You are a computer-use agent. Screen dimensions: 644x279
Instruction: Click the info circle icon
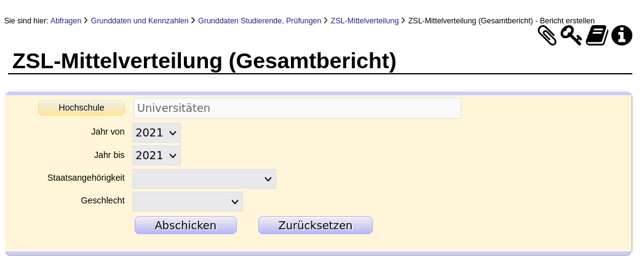(x=622, y=36)
